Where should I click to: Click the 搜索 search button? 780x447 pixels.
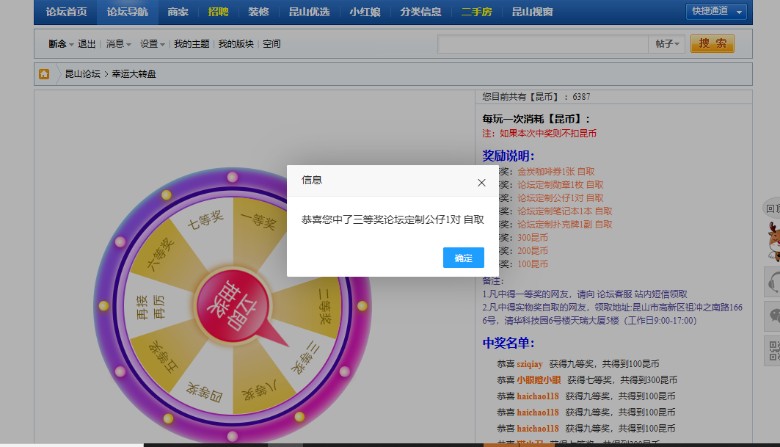(x=712, y=44)
